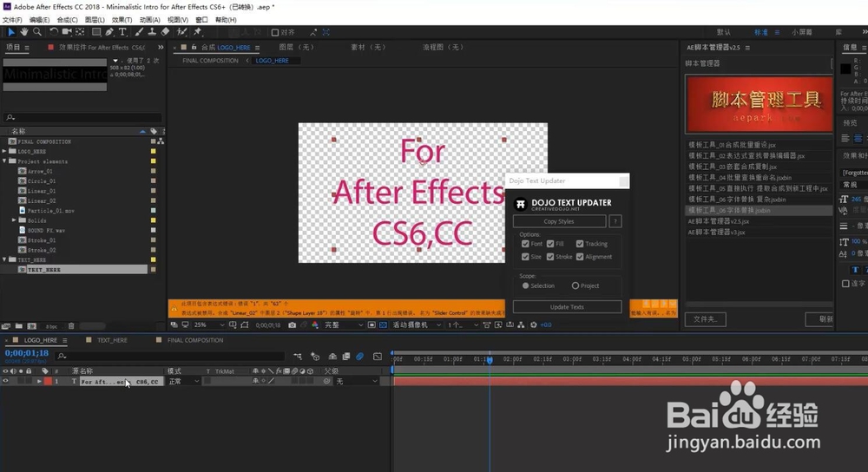This screenshot has height=472, width=868.
Task: Toggle the Size checkbox in Dojo panel
Action: [525, 257]
